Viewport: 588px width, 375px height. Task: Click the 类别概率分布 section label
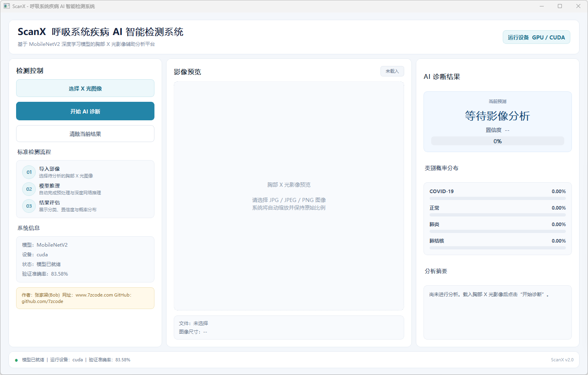(442, 168)
